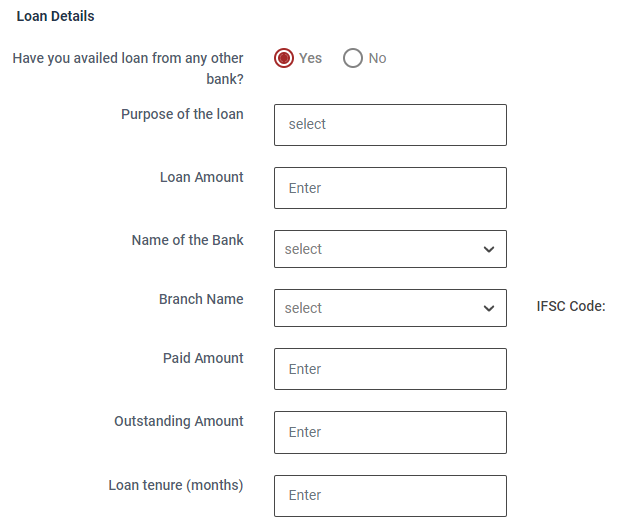Click the Outstanding Amount label
623x528 pixels.
pyautogui.click(x=179, y=421)
